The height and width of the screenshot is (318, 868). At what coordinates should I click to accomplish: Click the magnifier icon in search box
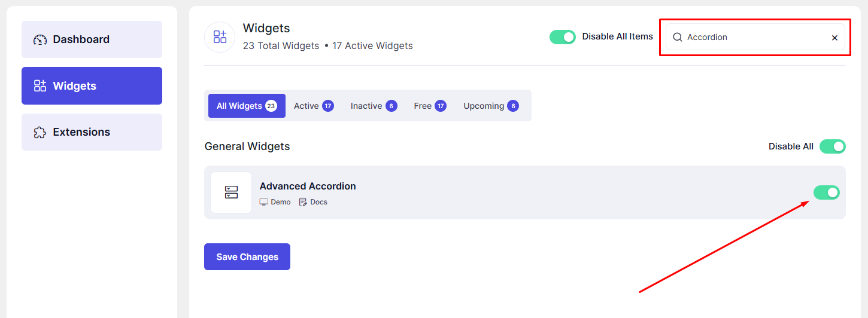[x=678, y=37]
